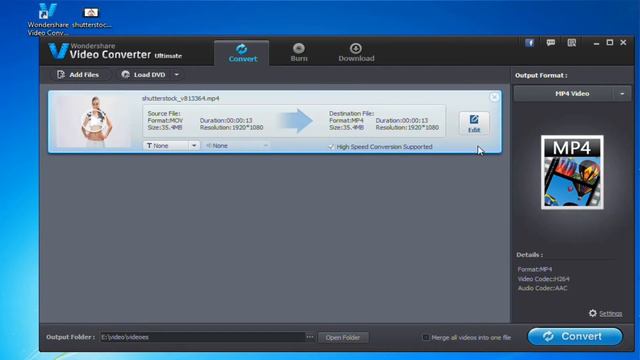Expand the Load DVD dropdown arrow
The image size is (640, 360).
(177, 75)
